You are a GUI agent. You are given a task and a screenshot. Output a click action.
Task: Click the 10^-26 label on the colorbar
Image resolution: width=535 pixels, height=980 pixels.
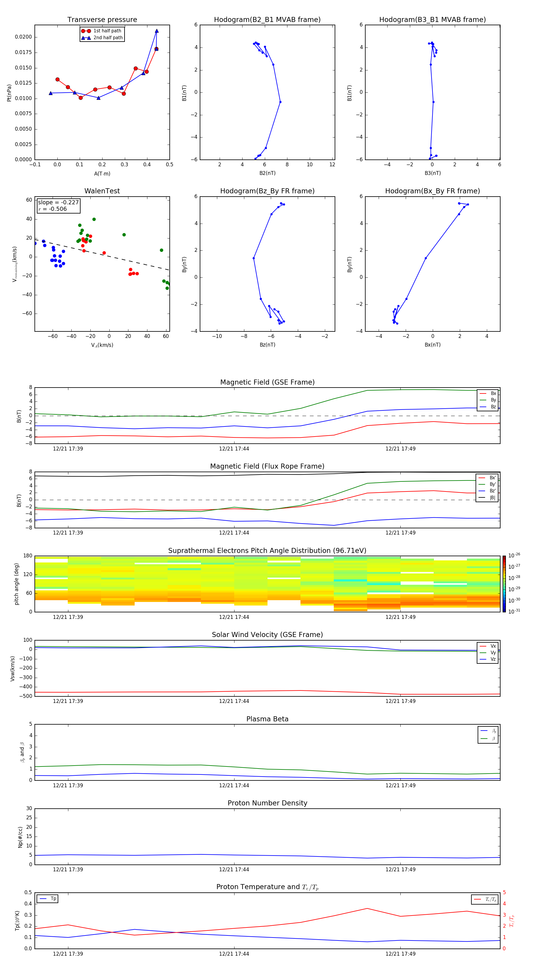514,555
